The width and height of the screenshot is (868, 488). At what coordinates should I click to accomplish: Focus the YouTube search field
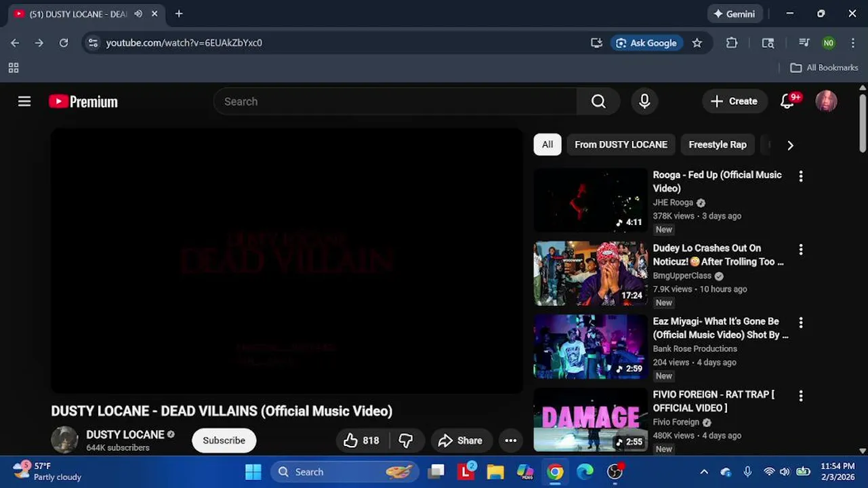395,102
